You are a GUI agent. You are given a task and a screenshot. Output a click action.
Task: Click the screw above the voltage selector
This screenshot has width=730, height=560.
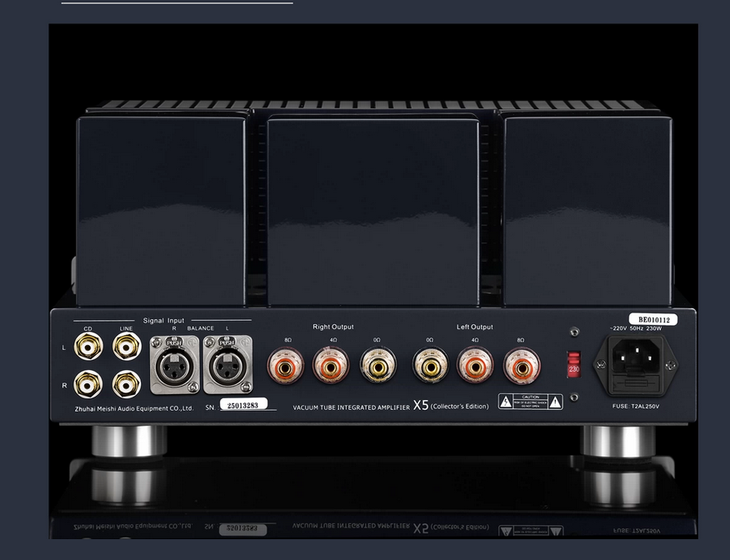[575, 332]
